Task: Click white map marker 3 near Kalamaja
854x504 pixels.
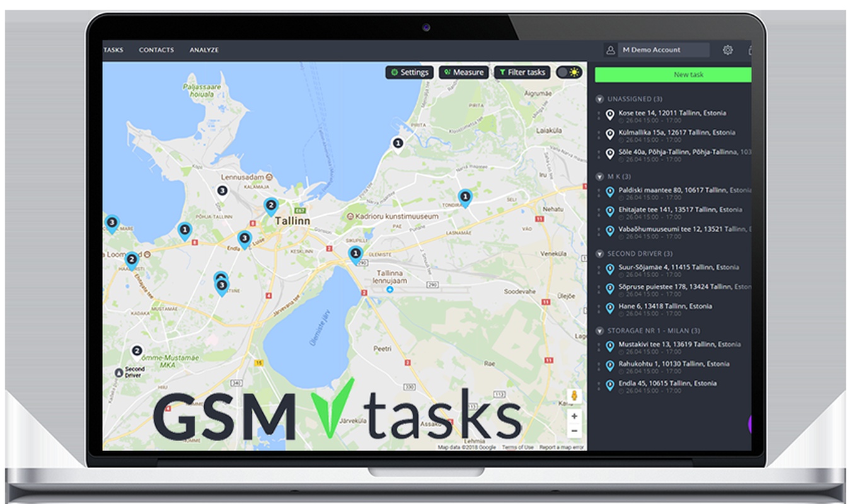Action: pyautogui.click(x=222, y=191)
